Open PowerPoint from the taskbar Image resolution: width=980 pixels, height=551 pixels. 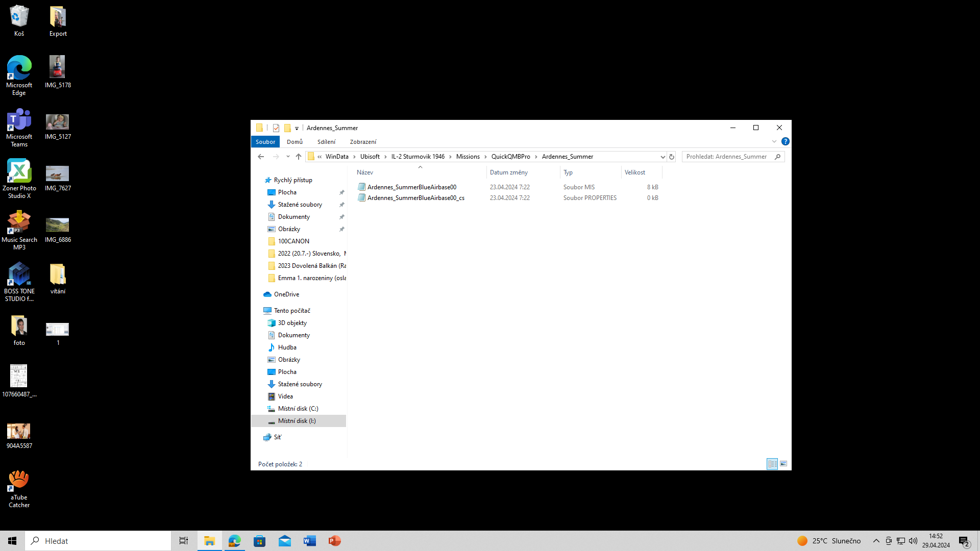tap(334, 541)
